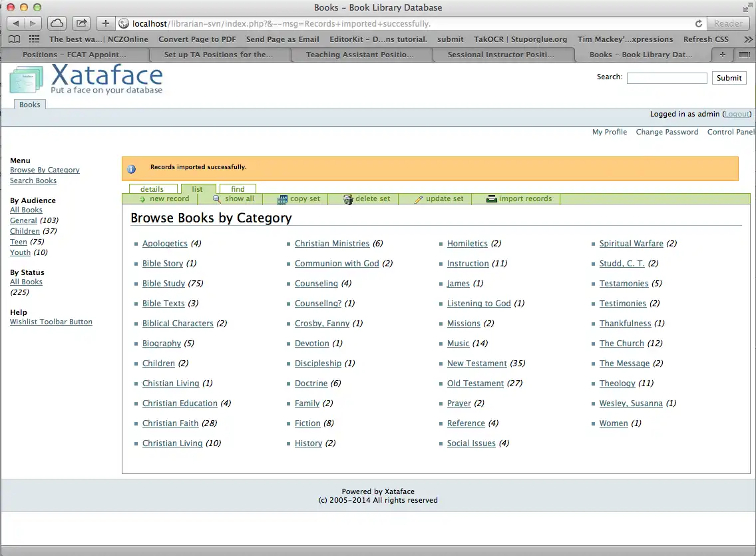Open the Theology category
Viewport: 756px width, 556px height.
coord(617,384)
